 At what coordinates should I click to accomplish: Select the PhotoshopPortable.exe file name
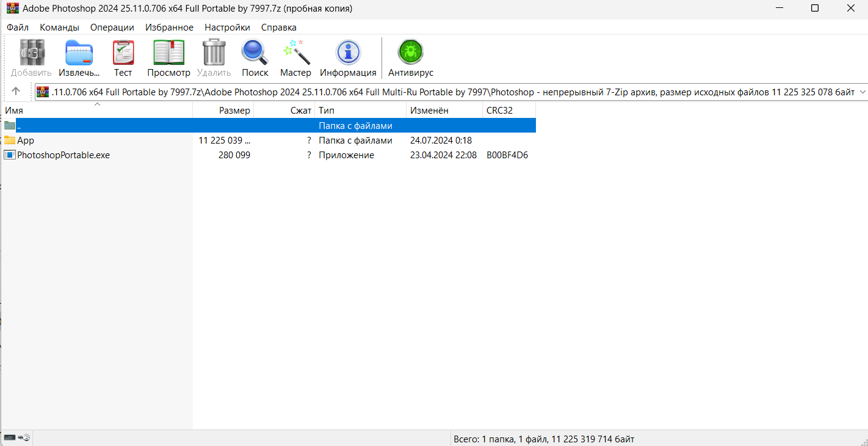[x=63, y=155]
